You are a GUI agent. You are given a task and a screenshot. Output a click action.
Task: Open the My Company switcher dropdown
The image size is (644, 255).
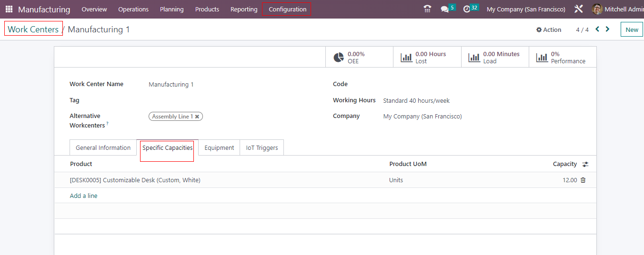coord(526,9)
